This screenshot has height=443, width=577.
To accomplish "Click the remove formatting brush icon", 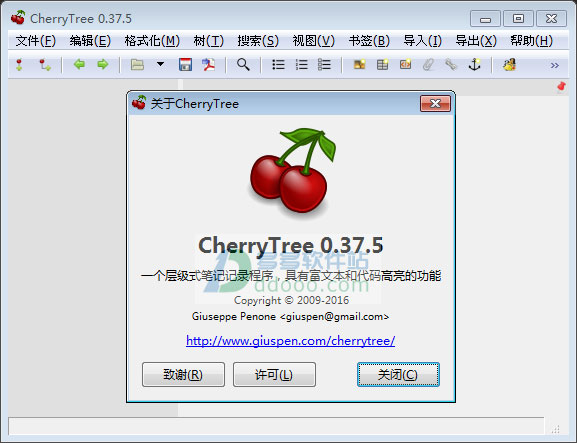I will coord(509,65).
